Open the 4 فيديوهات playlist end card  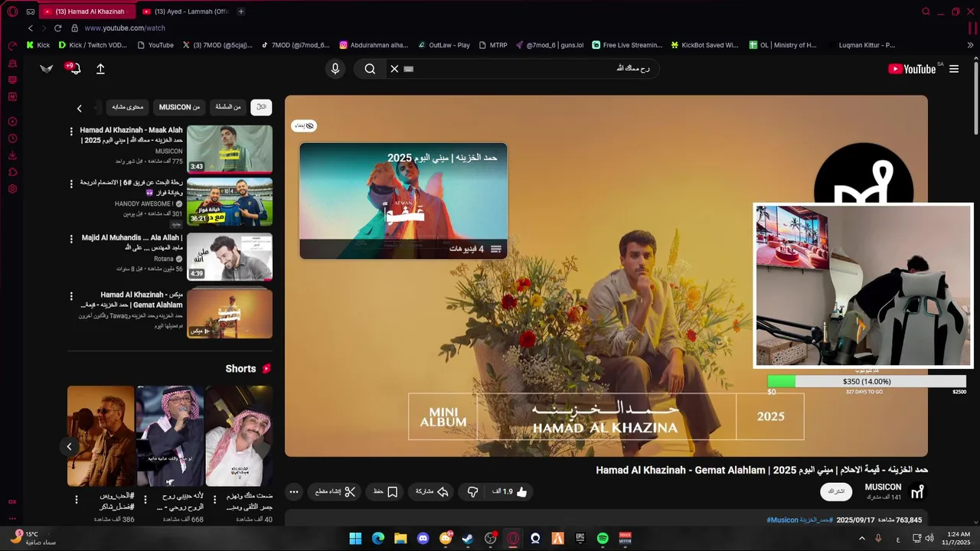[x=403, y=201]
